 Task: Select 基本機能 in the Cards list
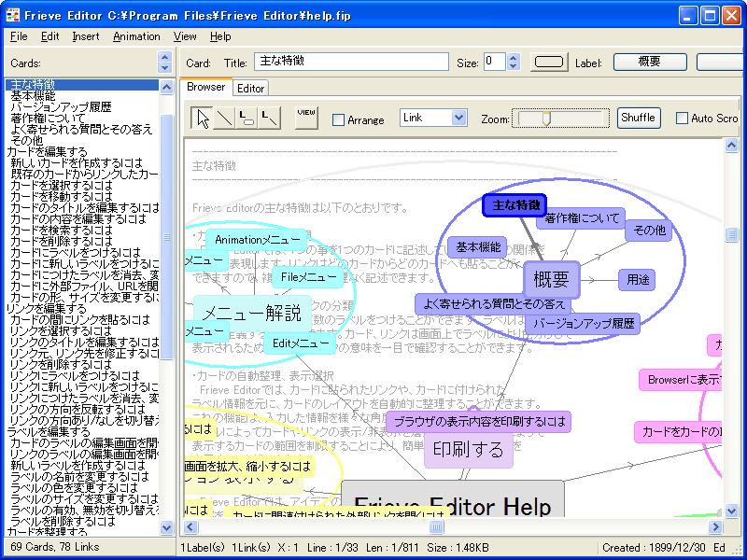(x=33, y=96)
